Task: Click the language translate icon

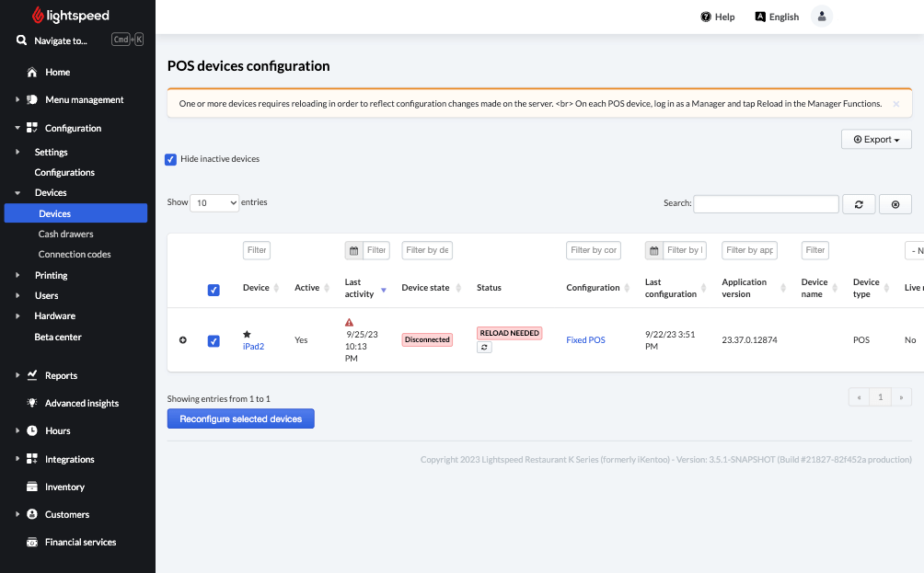Action: [760, 17]
